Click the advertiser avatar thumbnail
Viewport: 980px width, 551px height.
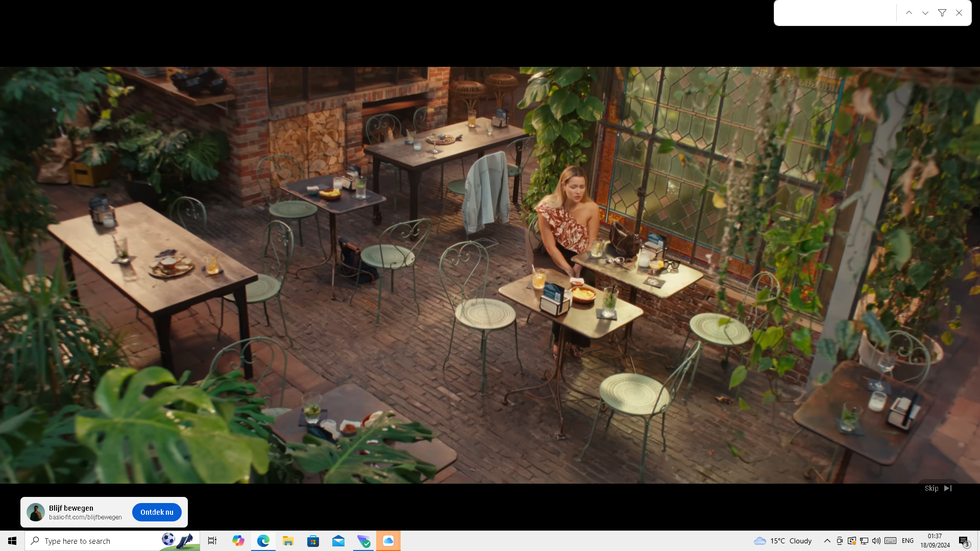click(36, 512)
